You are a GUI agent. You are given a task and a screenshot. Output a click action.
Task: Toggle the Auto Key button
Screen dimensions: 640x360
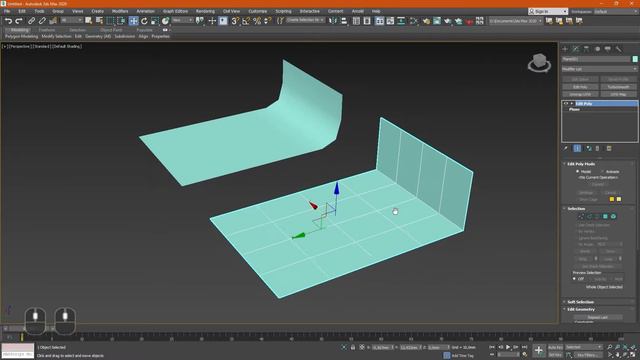click(556, 347)
